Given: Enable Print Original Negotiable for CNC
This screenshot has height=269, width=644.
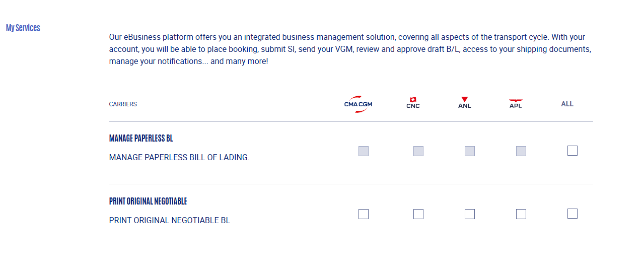Looking at the screenshot, I should [418, 214].
